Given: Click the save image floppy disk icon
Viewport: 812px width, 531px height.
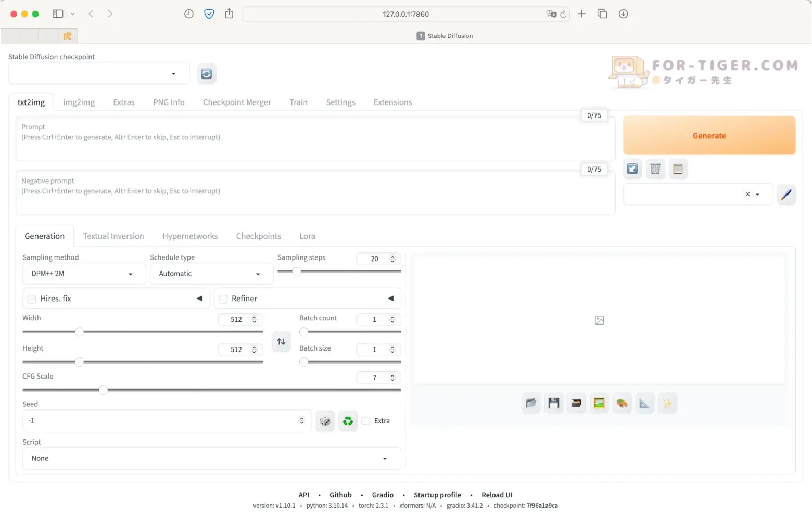Looking at the screenshot, I should point(553,403).
